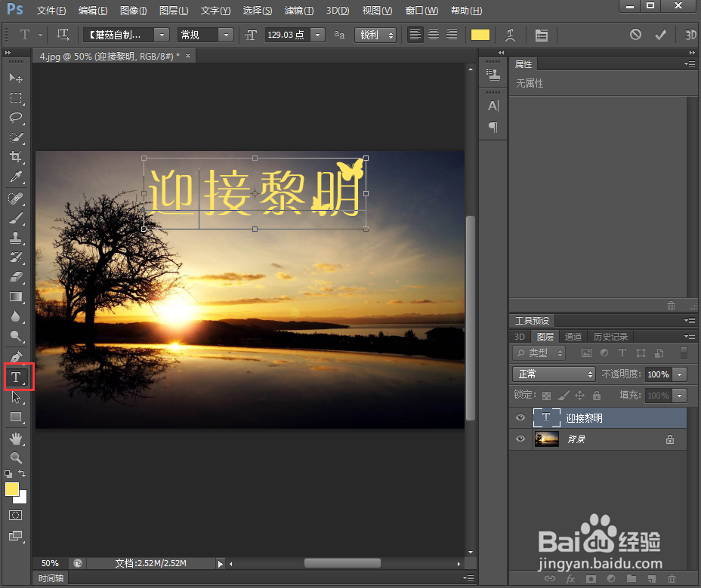Screen dimensions: 701x588
Task: Open the text color swatch in options bar
Action: (x=479, y=35)
